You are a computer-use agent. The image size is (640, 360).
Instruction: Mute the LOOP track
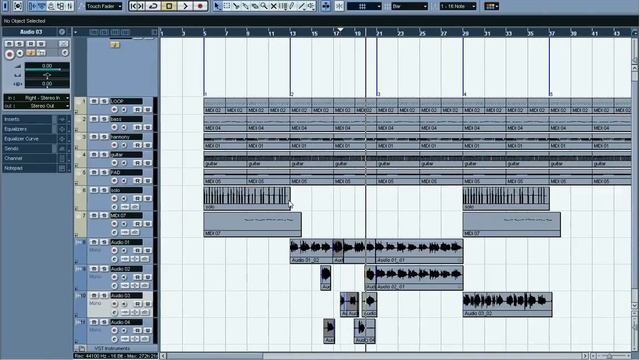94,101
